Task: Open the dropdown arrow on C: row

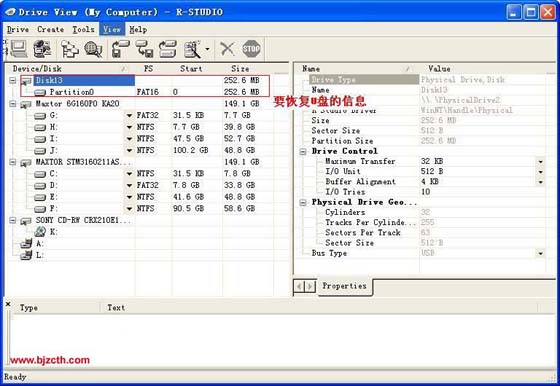Action: (129, 174)
